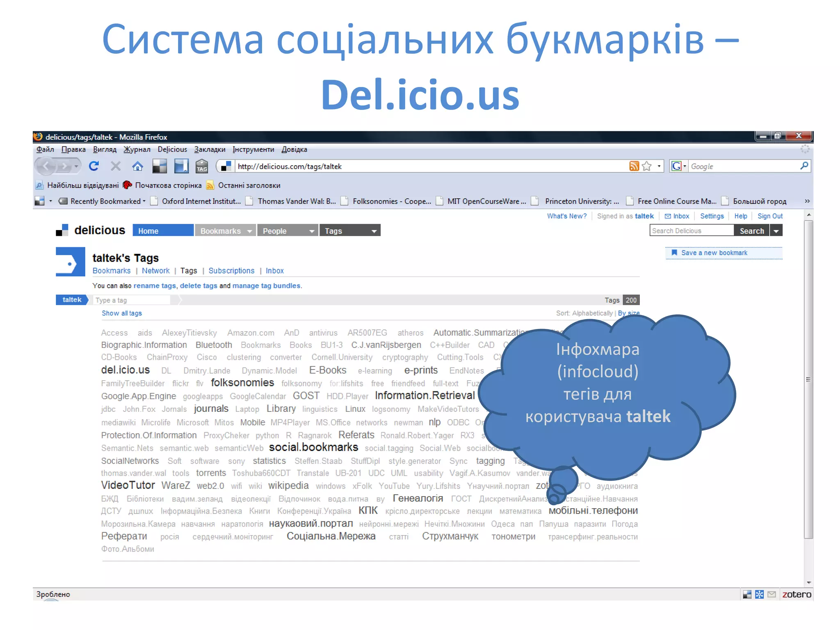Image resolution: width=840 pixels, height=630 pixels.
Task: Click the Type a tag input field
Action: pyautogui.click(x=132, y=300)
